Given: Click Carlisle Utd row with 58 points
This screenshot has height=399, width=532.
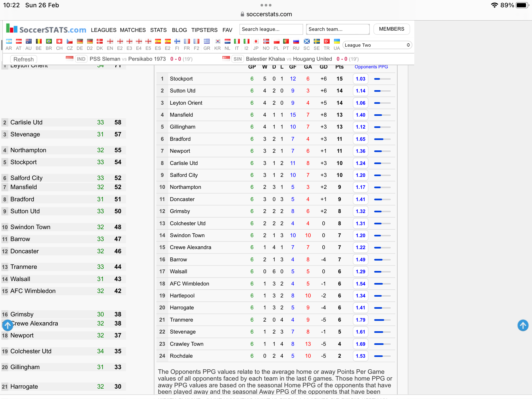Looking at the screenshot, I should (x=64, y=122).
